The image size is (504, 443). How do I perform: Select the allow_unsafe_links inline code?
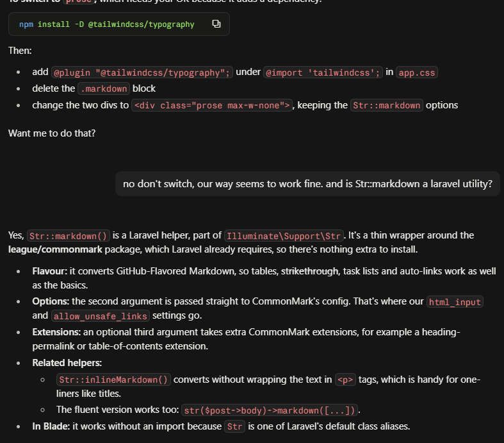pyautogui.click(x=101, y=316)
